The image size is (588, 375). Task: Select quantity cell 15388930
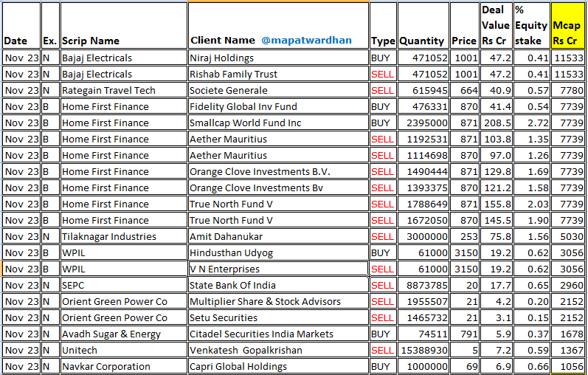click(423, 350)
